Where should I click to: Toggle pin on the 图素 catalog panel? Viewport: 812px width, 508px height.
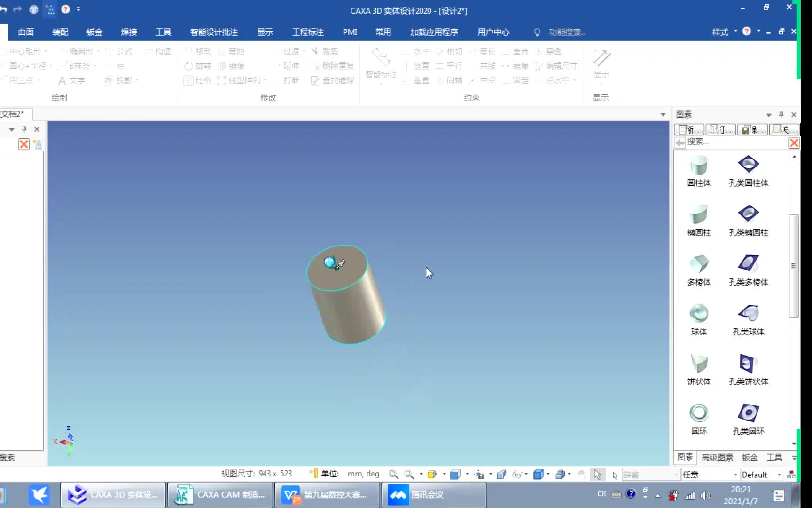click(781, 114)
